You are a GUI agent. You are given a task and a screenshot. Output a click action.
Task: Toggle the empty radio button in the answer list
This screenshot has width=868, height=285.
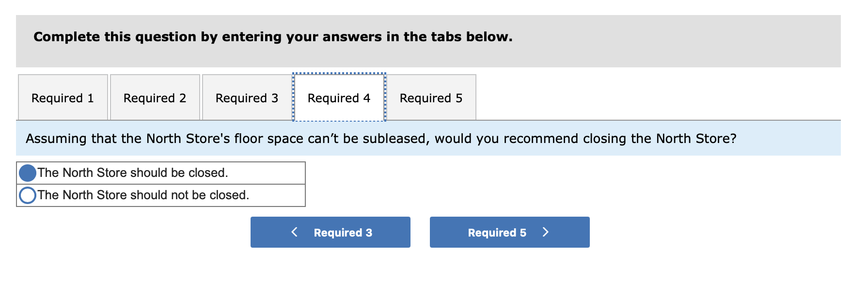pyautogui.click(x=27, y=195)
